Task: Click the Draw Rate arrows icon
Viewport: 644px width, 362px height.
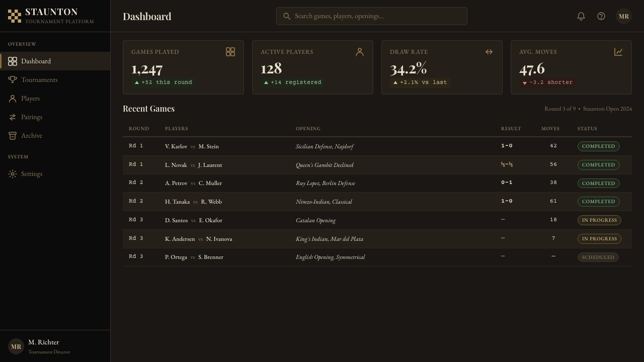Action: click(x=489, y=52)
